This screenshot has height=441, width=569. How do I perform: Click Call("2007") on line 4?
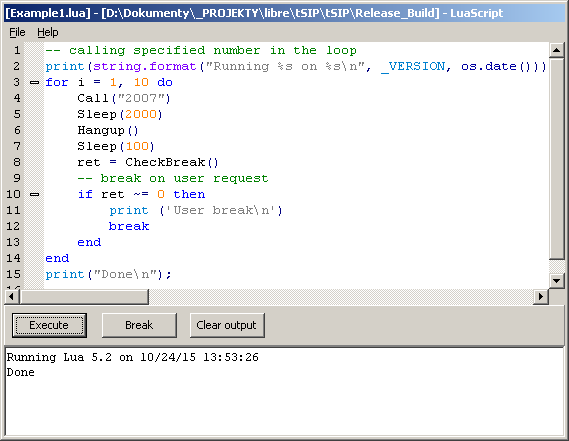tap(124, 98)
